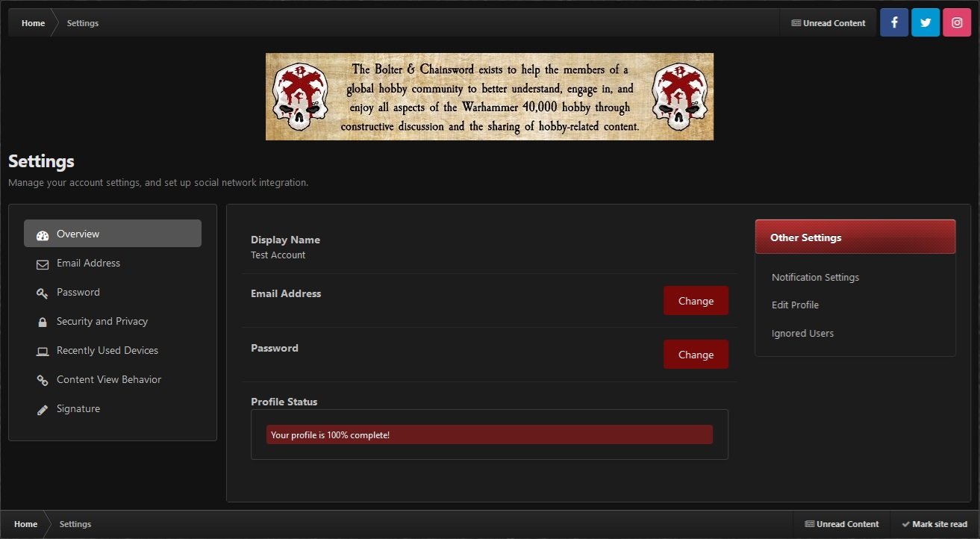
Task: Open Unread Content in top bar
Action: (x=828, y=23)
